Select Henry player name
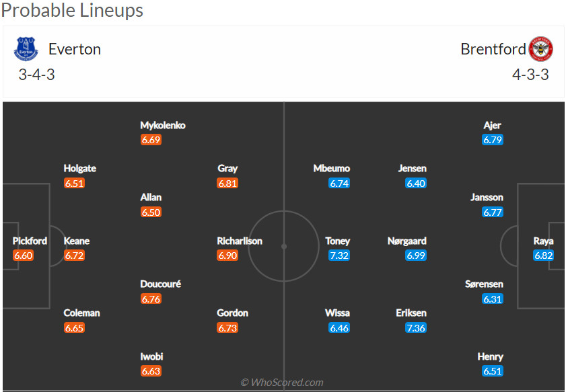566x392 pixels. (x=491, y=356)
